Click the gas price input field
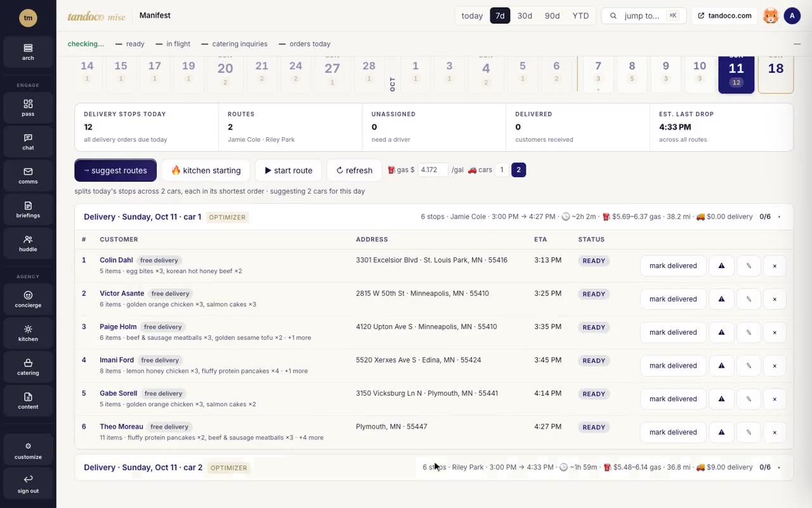 pos(433,170)
